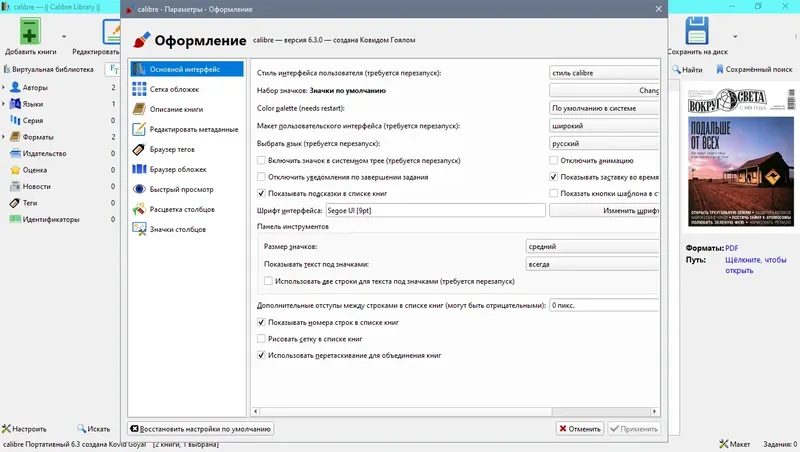Open the Cover grid section icon
Image resolution: width=800 pixels, height=452 pixels.
click(x=139, y=89)
